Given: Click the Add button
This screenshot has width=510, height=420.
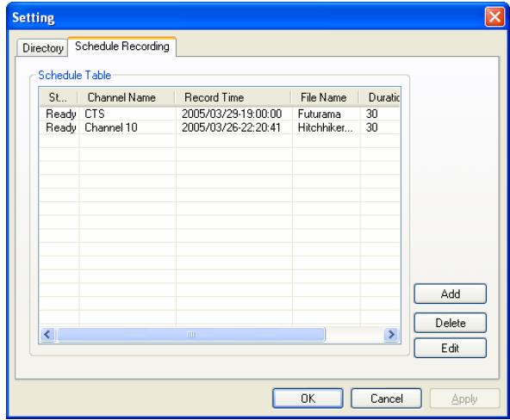Looking at the screenshot, I should pos(451,294).
